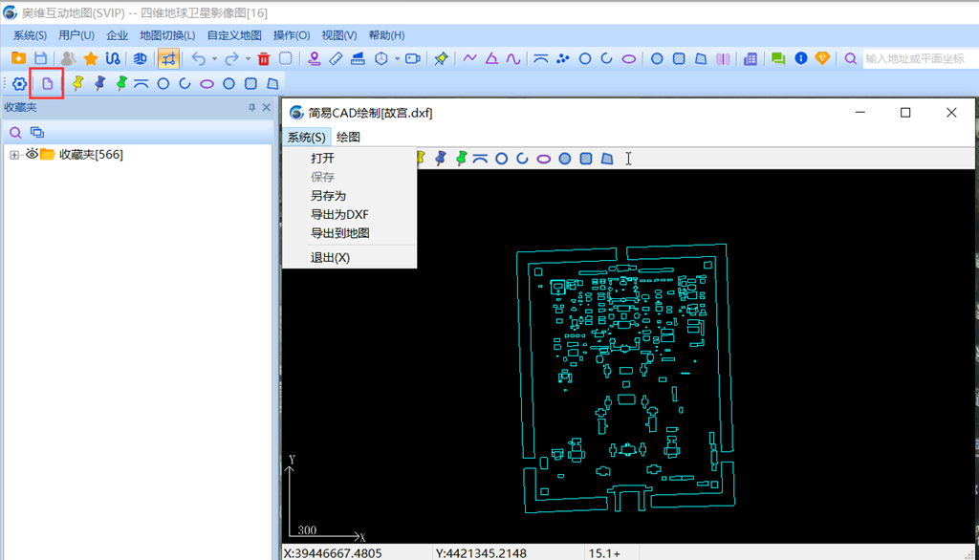Choose 导出为DXF from the menu

click(x=339, y=214)
